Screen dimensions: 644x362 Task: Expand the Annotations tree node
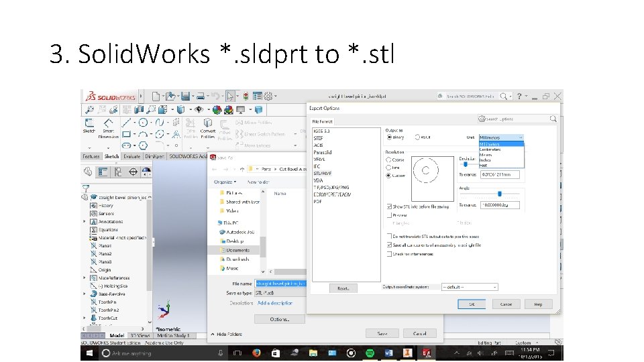pos(85,222)
